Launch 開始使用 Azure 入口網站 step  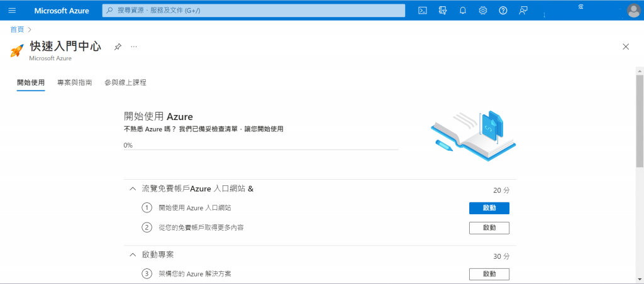tap(489, 208)
